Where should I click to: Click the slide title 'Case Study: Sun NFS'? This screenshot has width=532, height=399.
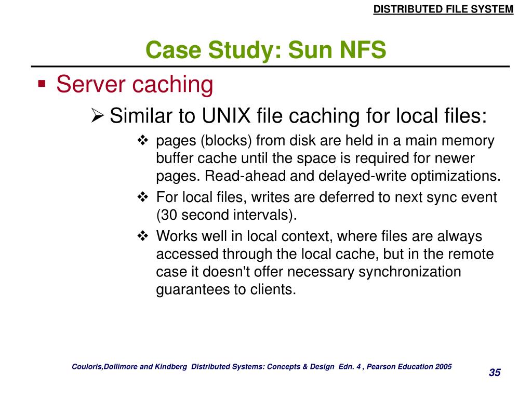point(265,49)
